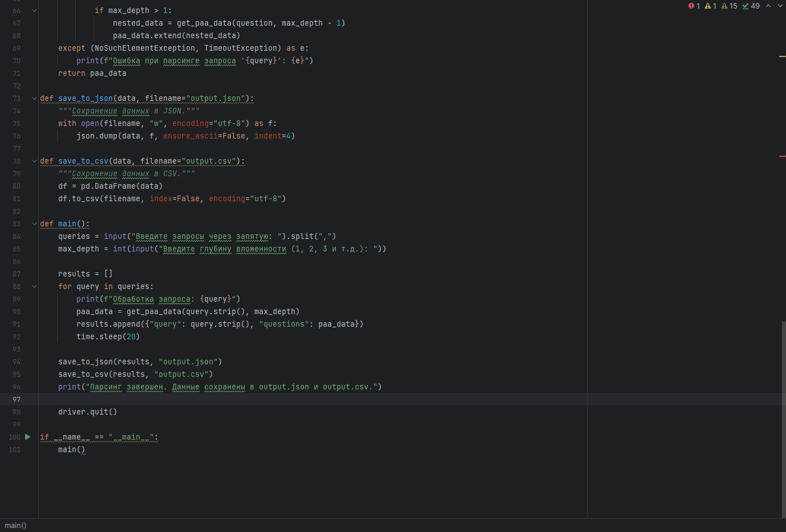Click the red error count indicator

coord(694,6)
